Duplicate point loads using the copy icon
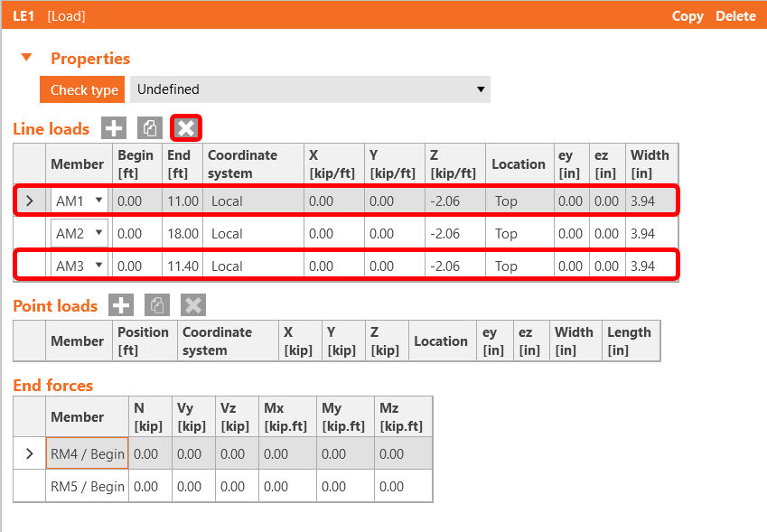 (156, 305)
